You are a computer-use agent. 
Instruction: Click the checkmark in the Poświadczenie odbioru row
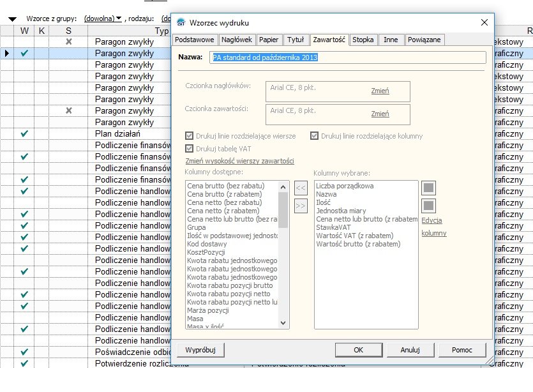[24, 352]
